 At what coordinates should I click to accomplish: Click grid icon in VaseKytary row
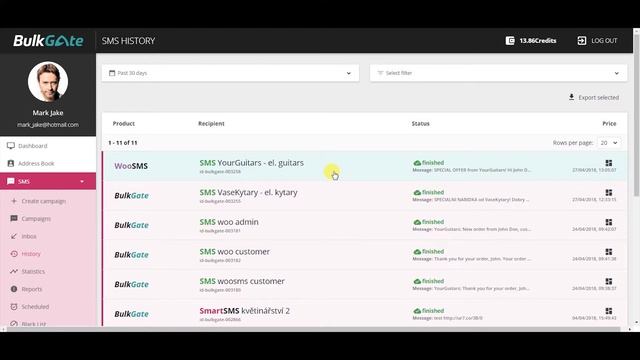(609, 192)
